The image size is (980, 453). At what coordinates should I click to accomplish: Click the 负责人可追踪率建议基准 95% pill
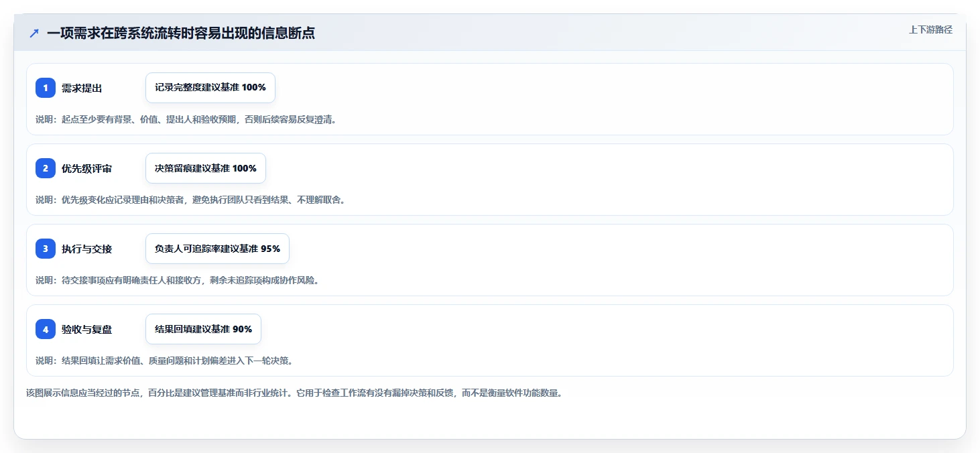(x=217, y=249)
